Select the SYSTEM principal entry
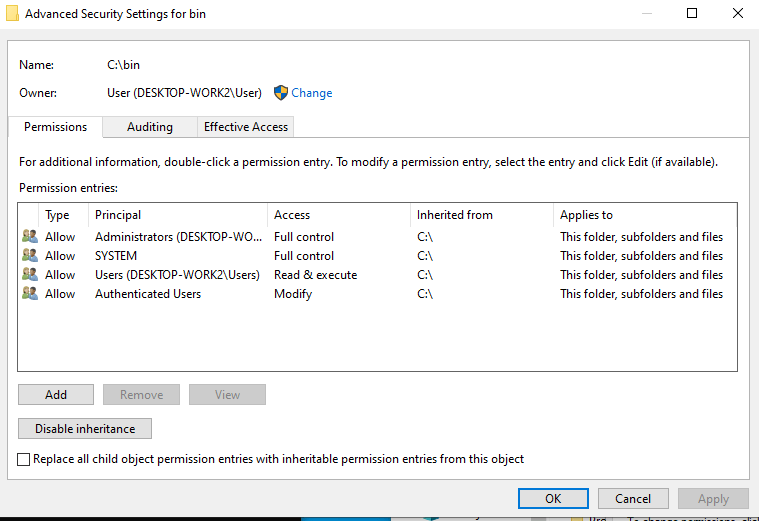759x521 pixels. [x=116, y=256]
